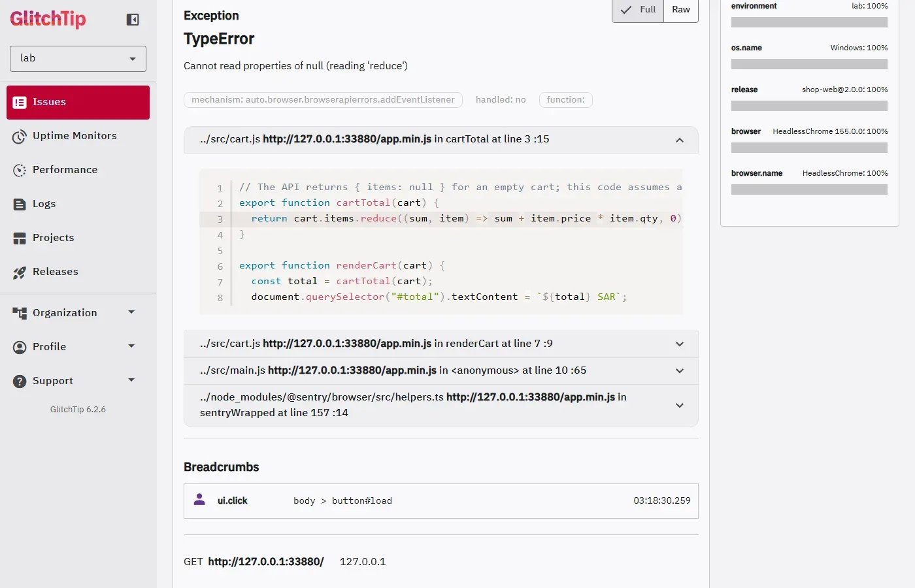Screen dimensions: 915x588
Task: Click the Profile person icon
Action: click(20, 347)
